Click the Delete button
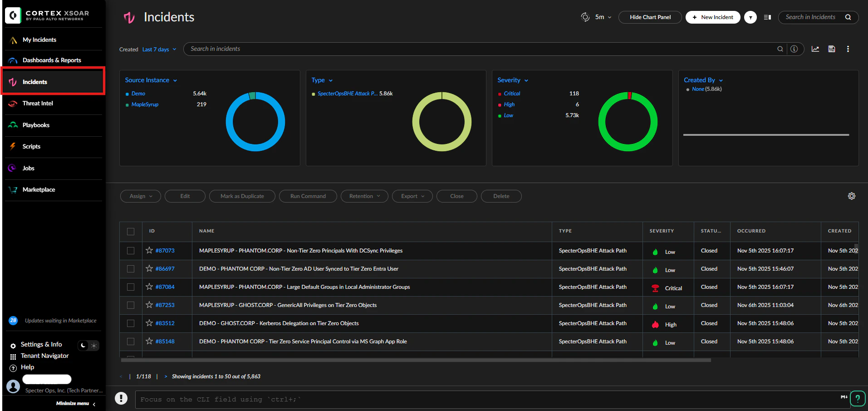The width and height of the screenshot is (868, 411). click(x=501, y=196)
